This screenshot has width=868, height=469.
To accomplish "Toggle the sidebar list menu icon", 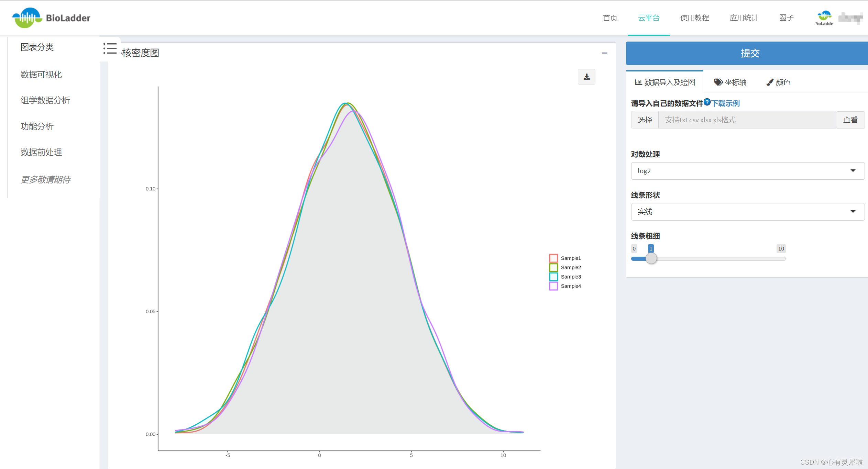I will click(110, 48).
